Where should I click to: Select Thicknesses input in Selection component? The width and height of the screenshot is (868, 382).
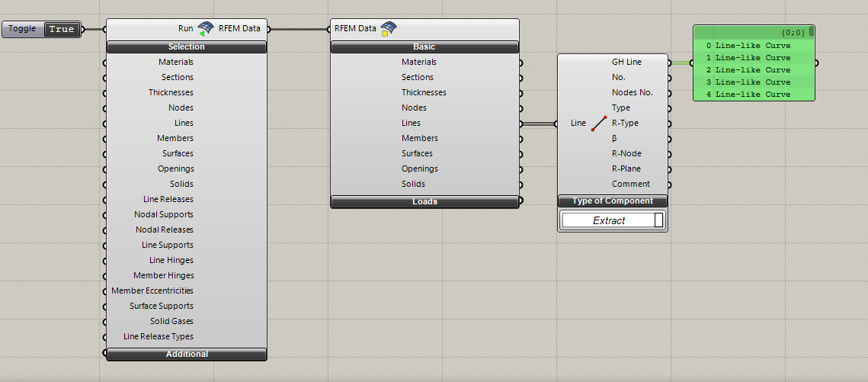click(x=171, y=92)
